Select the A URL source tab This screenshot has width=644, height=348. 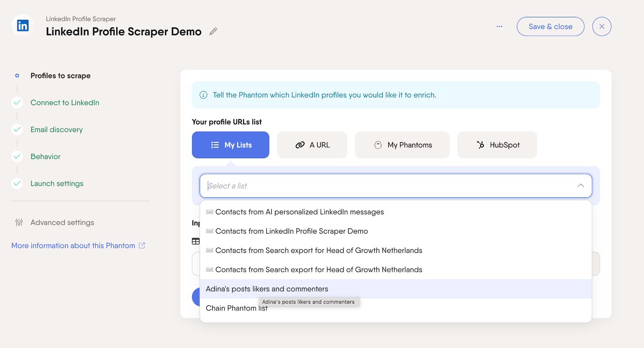(312, 145)
